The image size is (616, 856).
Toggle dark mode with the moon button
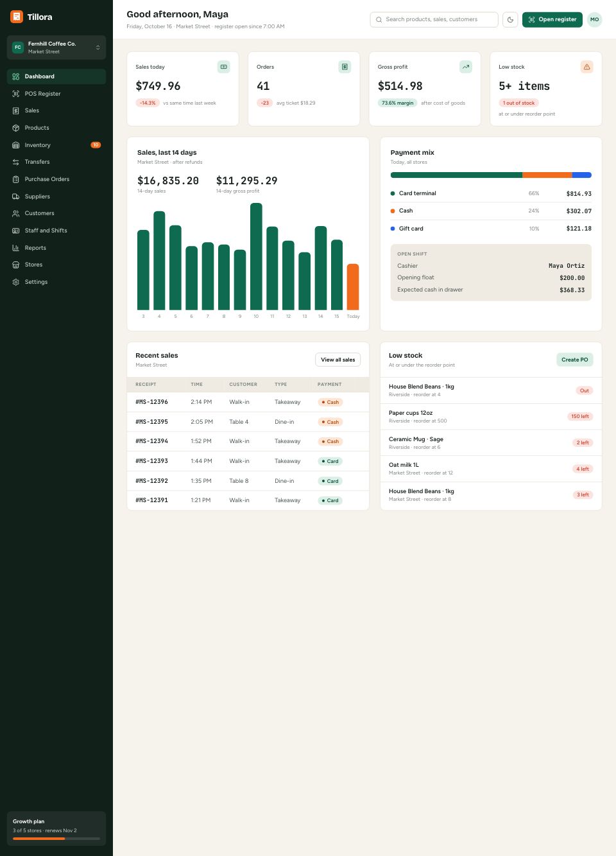(x=510, y=19)
